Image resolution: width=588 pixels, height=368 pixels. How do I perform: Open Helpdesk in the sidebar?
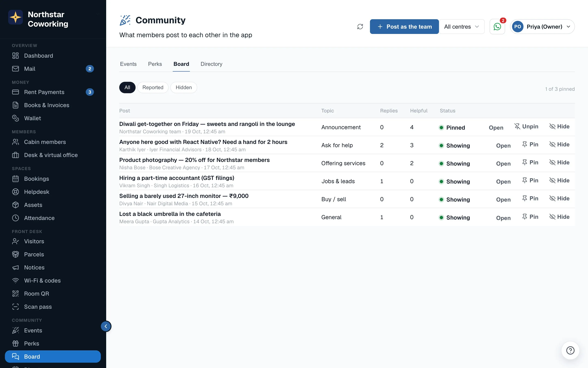click(x=53, y=192)
